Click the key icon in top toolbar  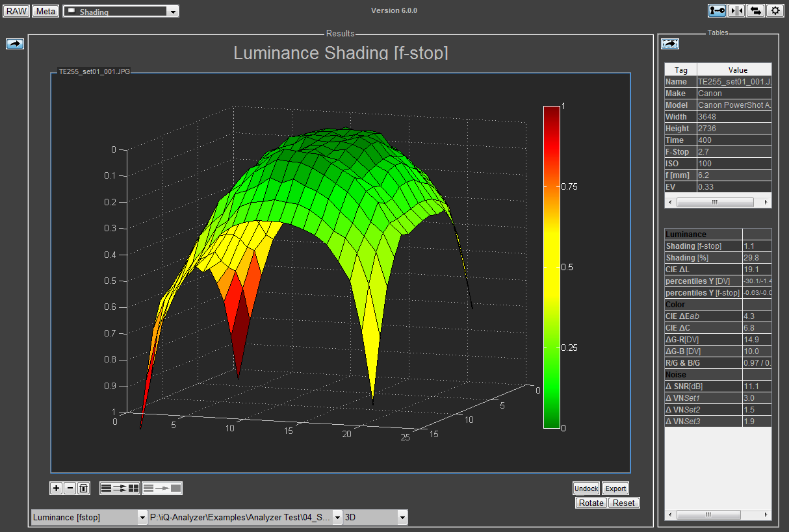click(718, 10)
